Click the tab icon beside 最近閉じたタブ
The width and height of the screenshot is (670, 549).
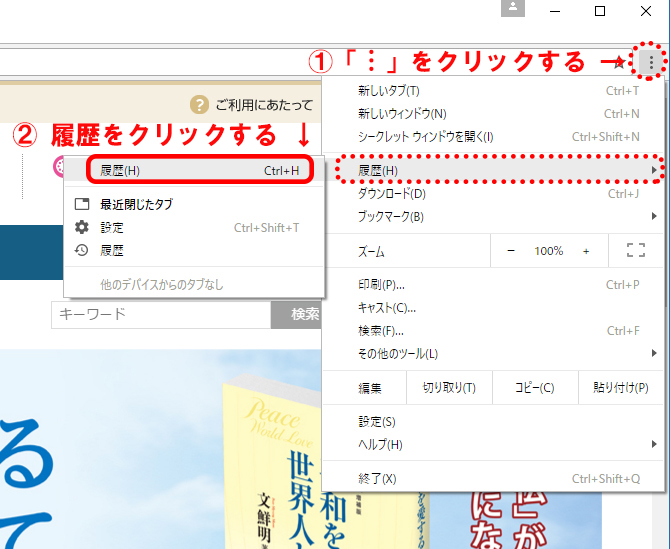[82, 204]
